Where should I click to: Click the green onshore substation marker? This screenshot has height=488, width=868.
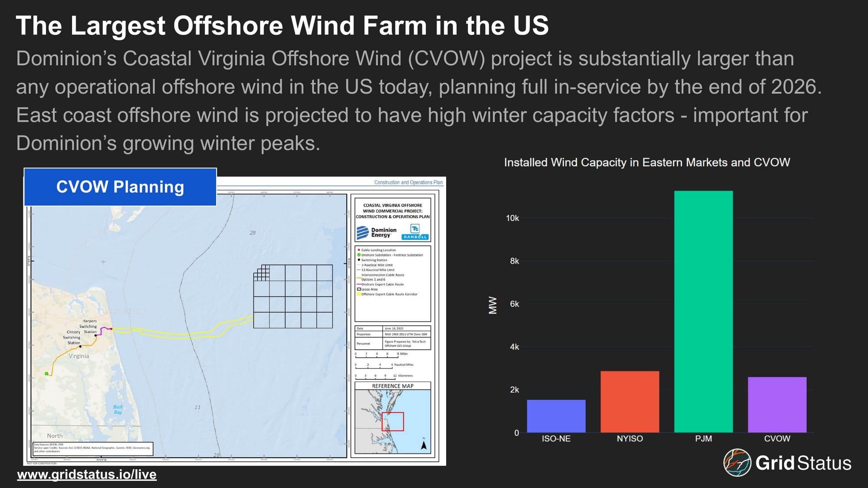pyautogui.click(x=46, y=373)
